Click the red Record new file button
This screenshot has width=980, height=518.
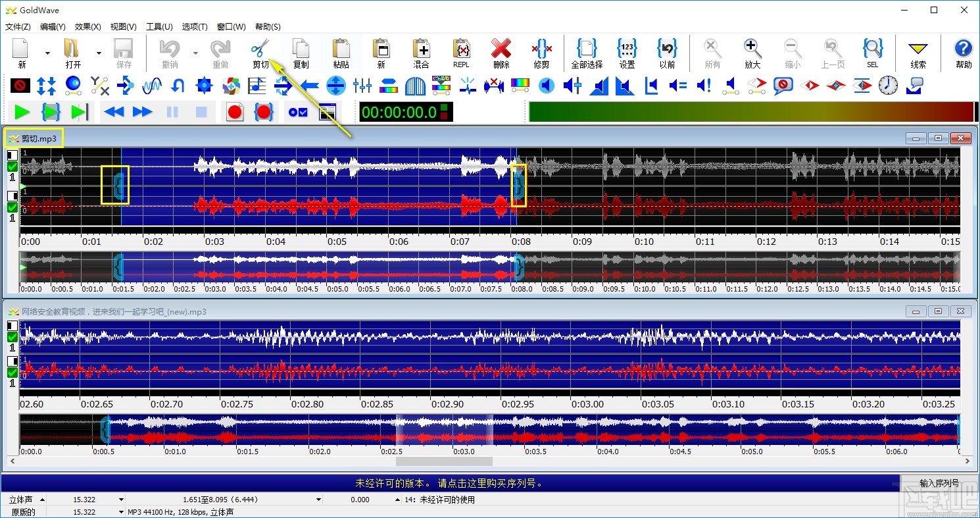tap(235, 112)
